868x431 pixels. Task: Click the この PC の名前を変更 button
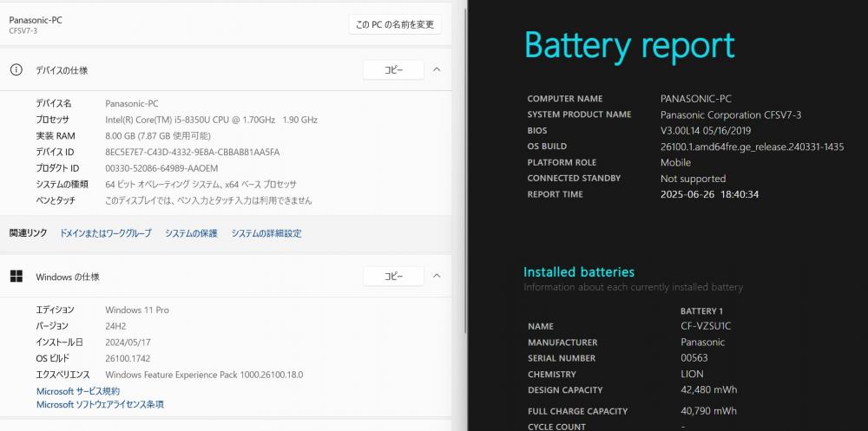[395, 25]
